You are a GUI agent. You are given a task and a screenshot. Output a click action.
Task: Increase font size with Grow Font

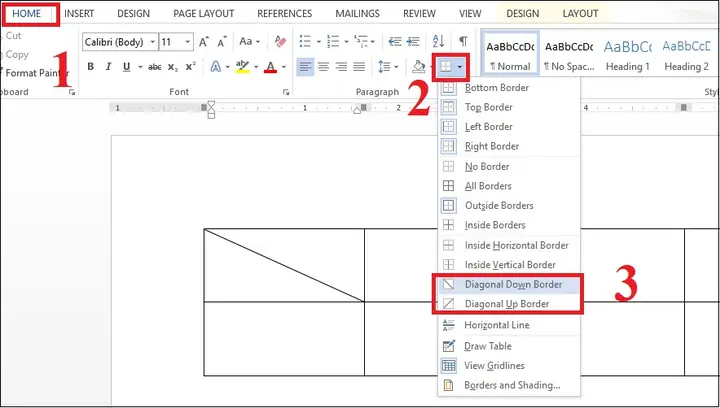click(x=204, y=42)
